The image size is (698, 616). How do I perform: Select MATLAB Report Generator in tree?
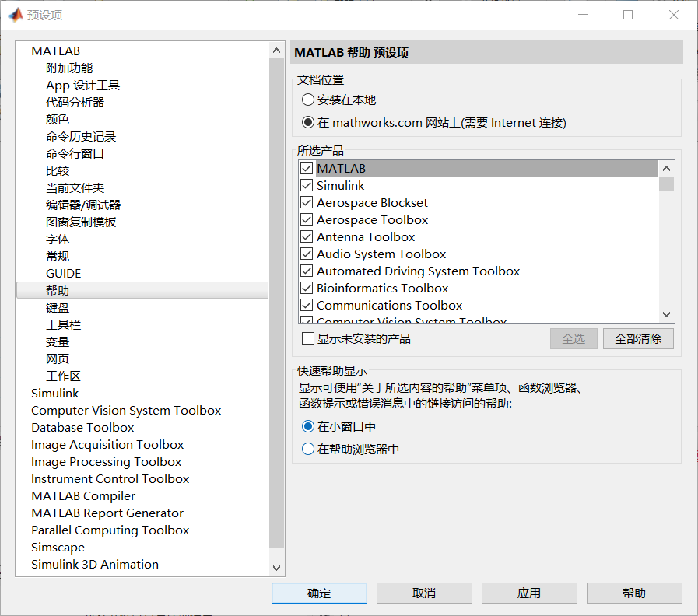(x=107, y=513)
